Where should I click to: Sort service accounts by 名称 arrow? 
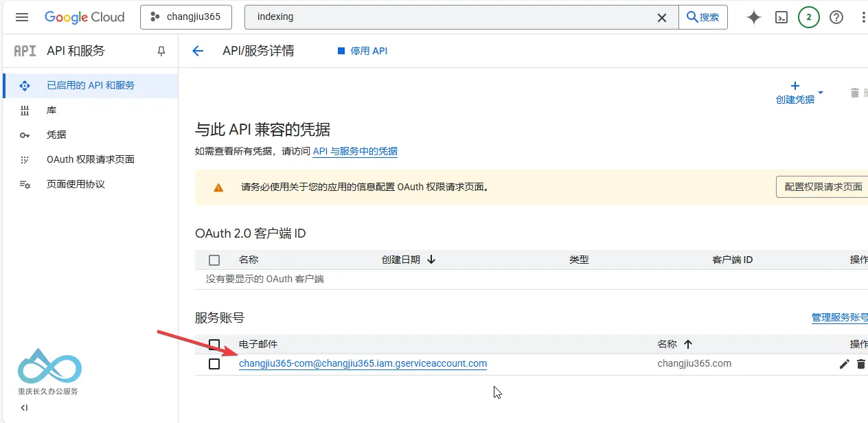pos(688,344)
